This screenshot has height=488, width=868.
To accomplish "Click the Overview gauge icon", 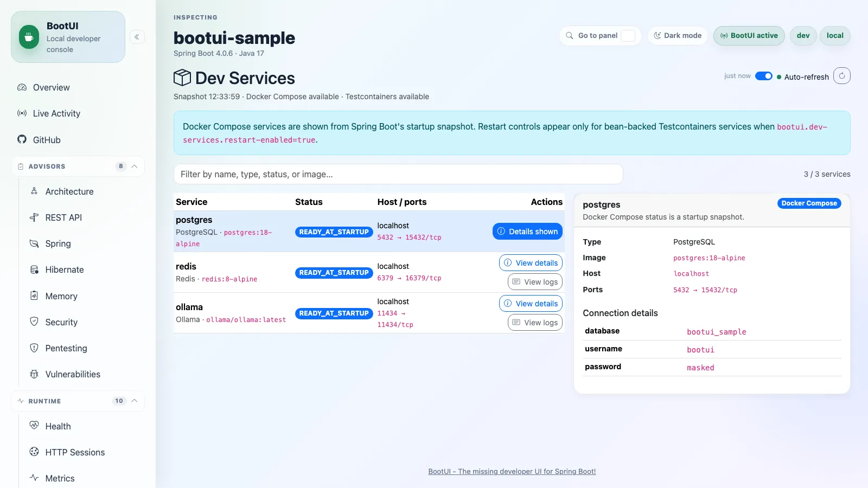I will tap(22, 87).
